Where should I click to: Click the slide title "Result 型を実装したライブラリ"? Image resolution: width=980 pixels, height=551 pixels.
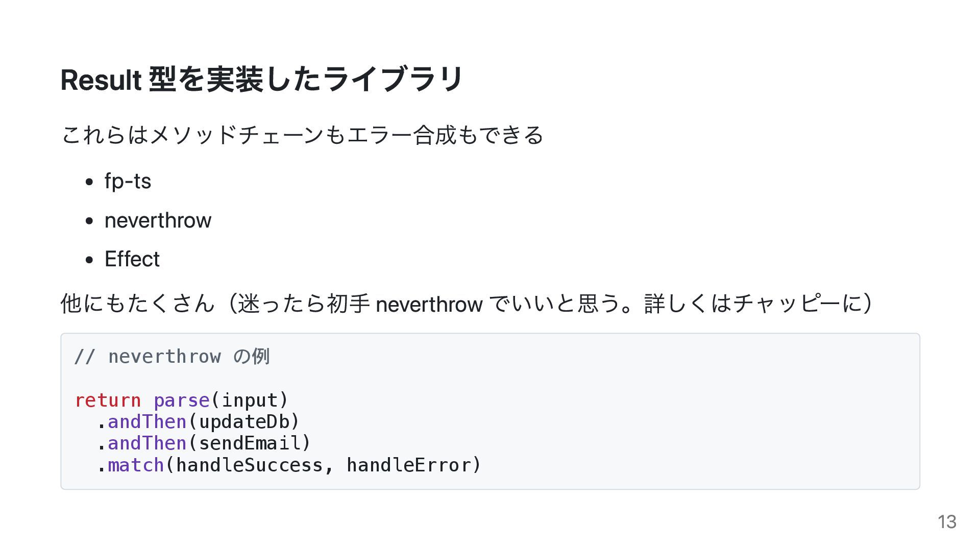click(261, 80)
